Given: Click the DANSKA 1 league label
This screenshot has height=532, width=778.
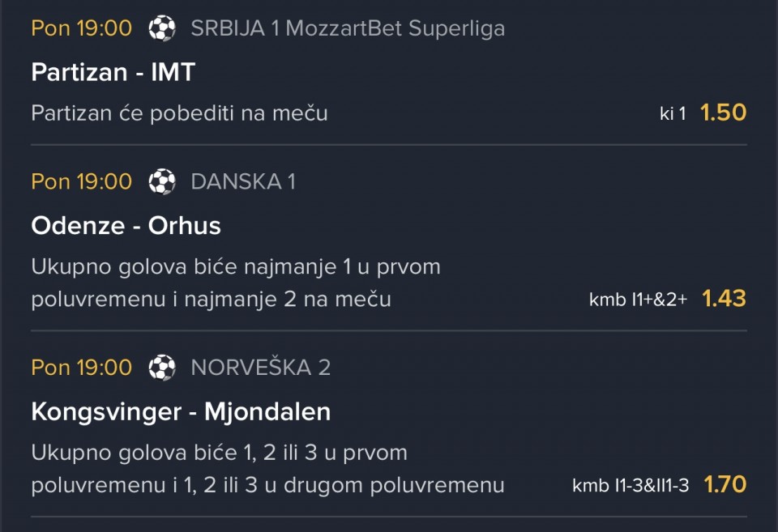Looking at the screenshot, I should pos(243,181).
